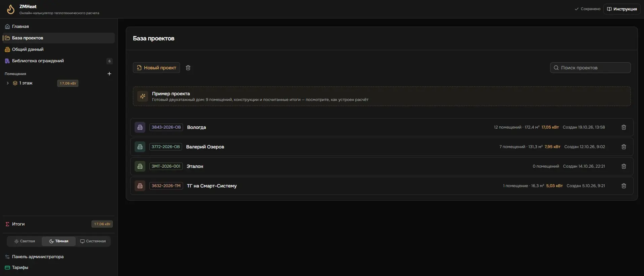Click the magnifier icon in the project search
The height and width of the screenshot is (276, 644).
(556, 68)
